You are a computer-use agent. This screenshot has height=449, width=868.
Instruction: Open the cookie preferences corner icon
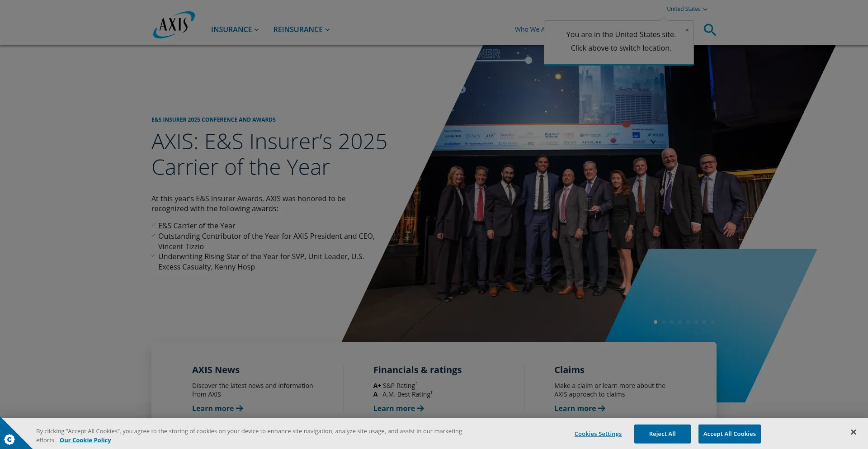pyautogui.click(x=9, y=439)
